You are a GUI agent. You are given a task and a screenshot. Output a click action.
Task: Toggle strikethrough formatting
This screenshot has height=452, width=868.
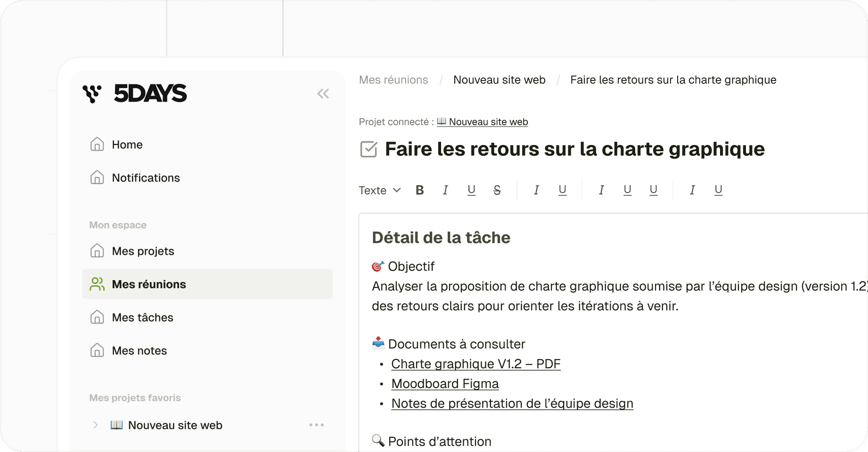point(497,190)
